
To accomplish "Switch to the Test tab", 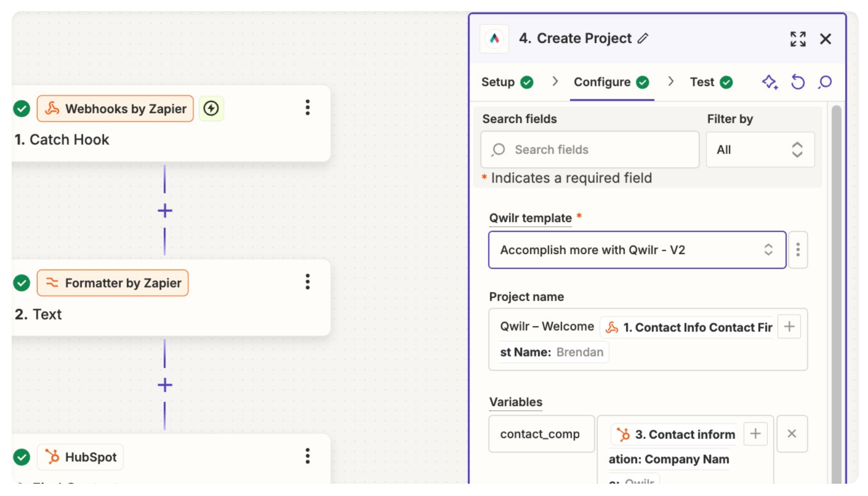I will [711, 82].
